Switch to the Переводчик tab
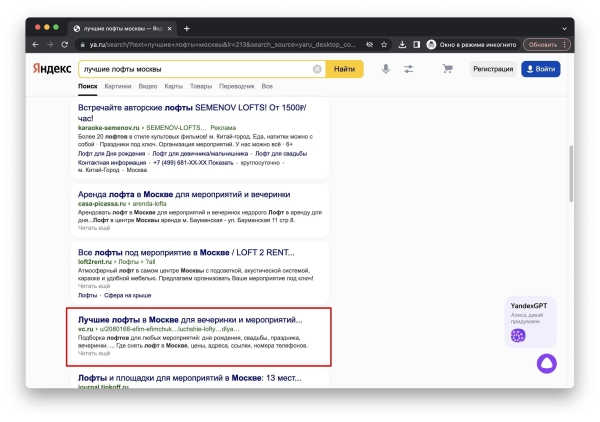Screen dimensions: 600x422 [x=236, y=86]
